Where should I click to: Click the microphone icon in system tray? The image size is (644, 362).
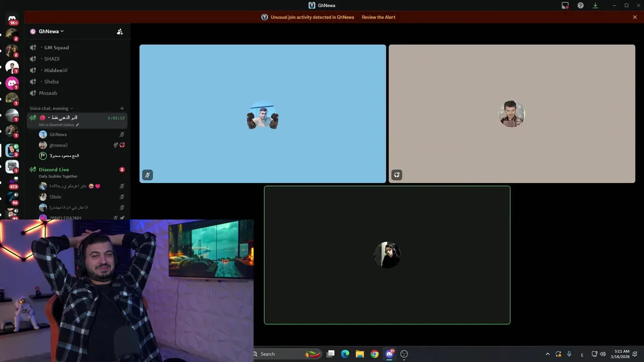pos(569,354)
